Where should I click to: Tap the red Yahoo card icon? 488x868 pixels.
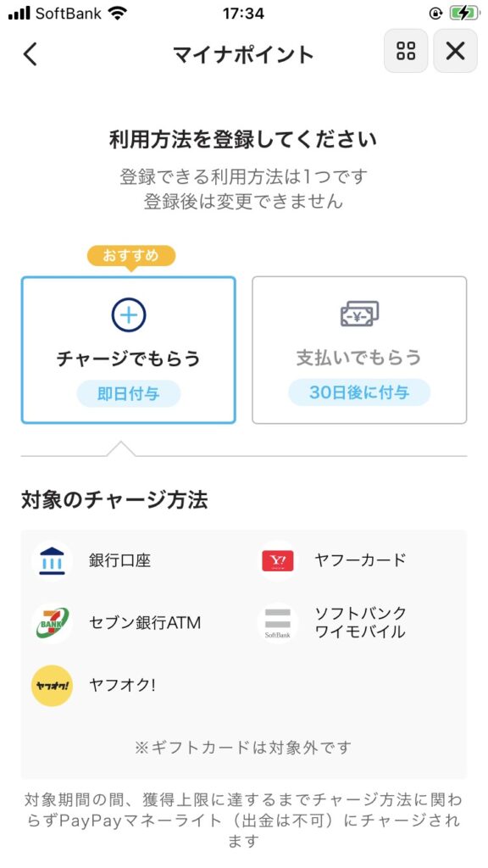point(278,561)
